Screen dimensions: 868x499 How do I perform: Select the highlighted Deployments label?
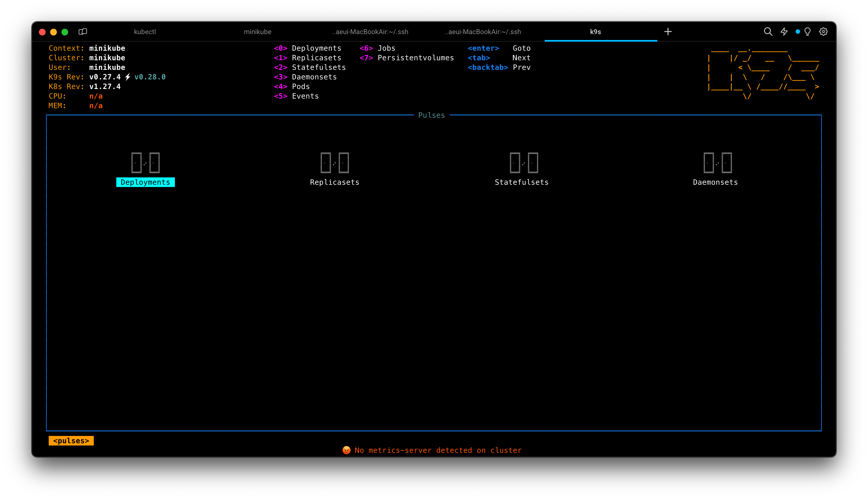145,182
